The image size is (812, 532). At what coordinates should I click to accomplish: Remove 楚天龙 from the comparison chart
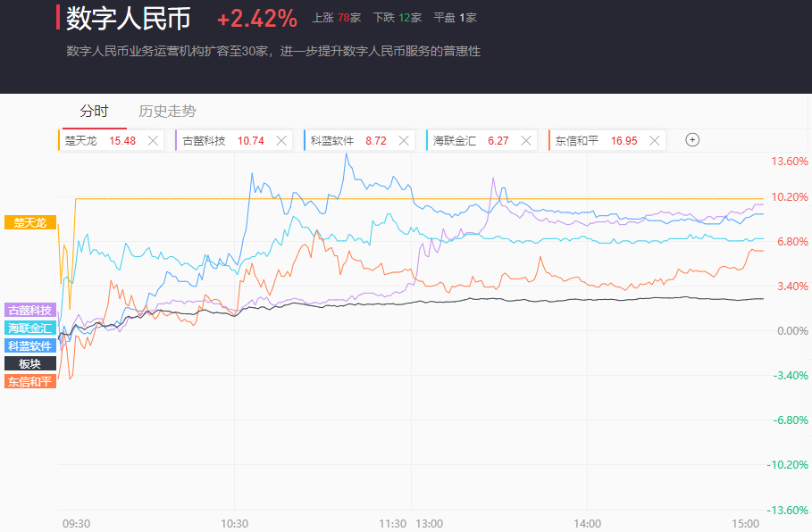153,141
